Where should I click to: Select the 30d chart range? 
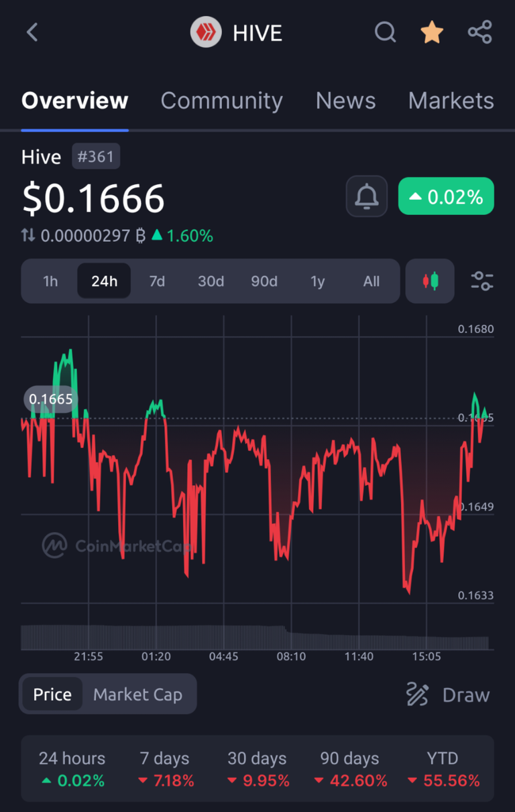click(x=211, y=281)
